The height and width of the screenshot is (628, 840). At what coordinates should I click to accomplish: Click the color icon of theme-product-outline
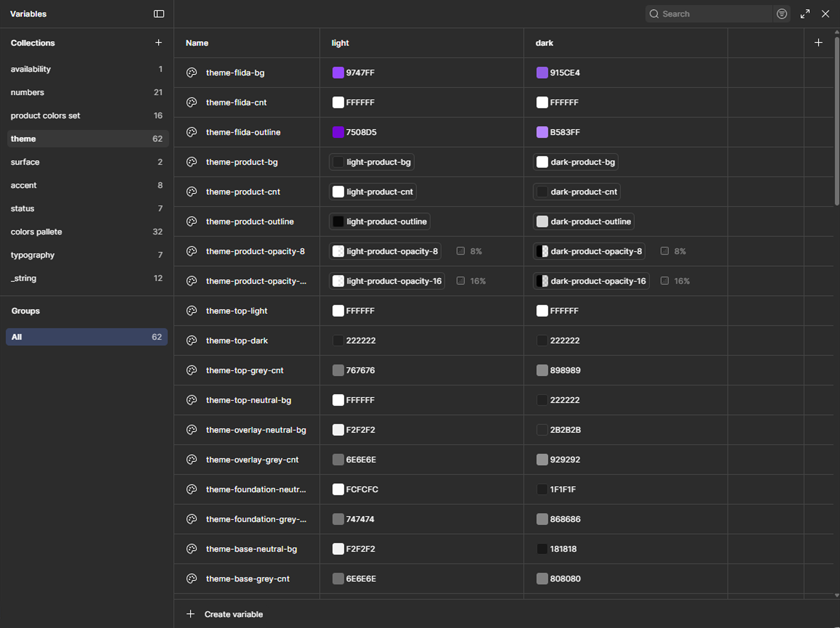point(191,221)
